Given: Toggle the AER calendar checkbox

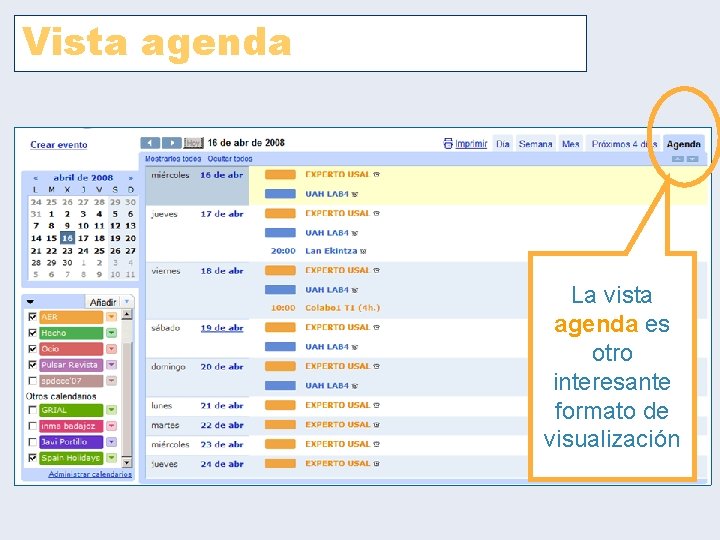Looking at the screenshot, I should click(33, 317).
